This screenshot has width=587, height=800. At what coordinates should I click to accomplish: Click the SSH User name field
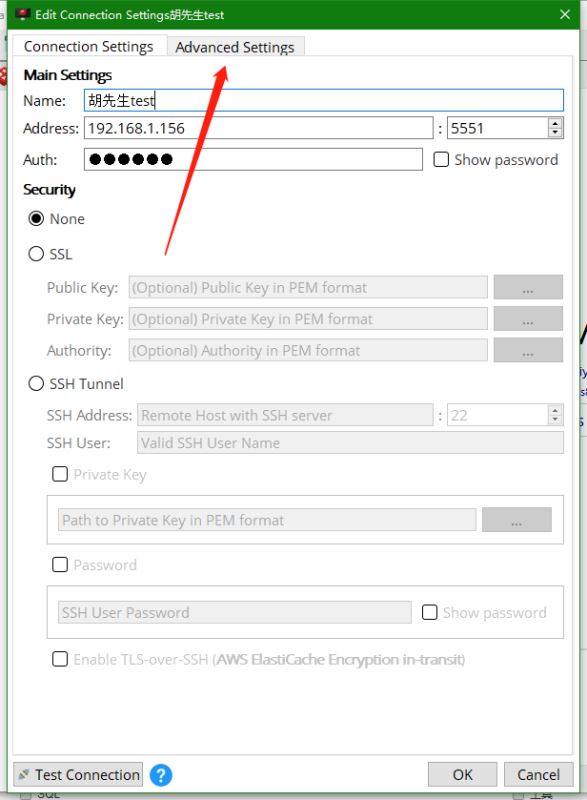click(x=350, y=443)
